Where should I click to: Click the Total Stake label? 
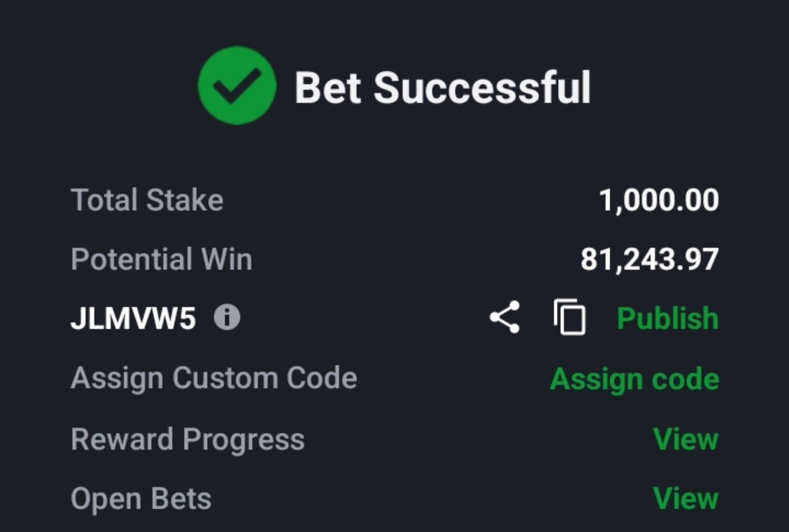pyautogui.click(x=147, y=200)
